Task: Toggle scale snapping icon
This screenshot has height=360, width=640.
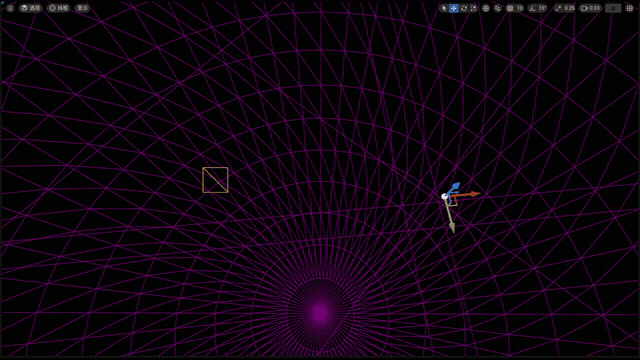Action: (558, 8)
